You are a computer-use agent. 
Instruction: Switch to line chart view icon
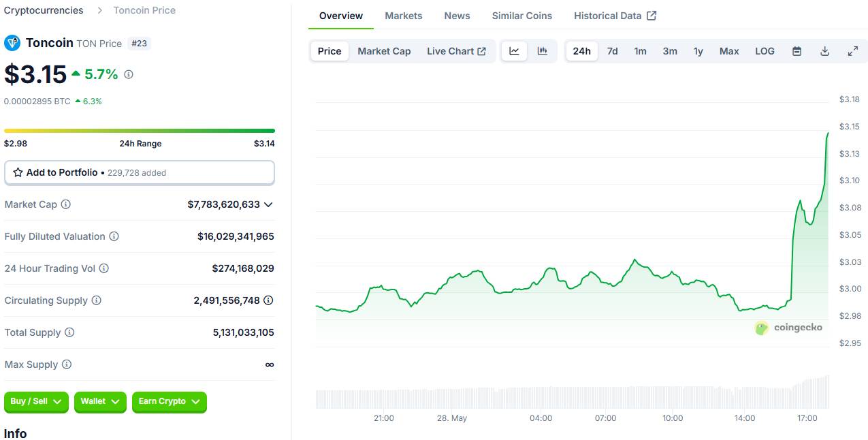(515, 51)
